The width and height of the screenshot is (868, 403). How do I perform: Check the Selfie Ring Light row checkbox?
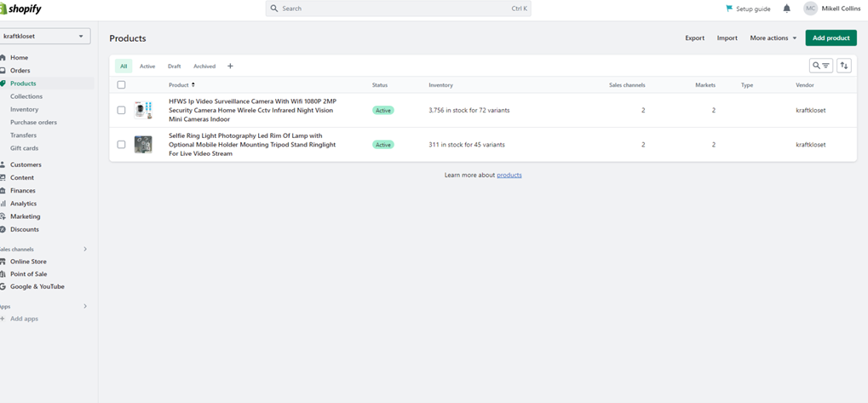pos(121,145)
